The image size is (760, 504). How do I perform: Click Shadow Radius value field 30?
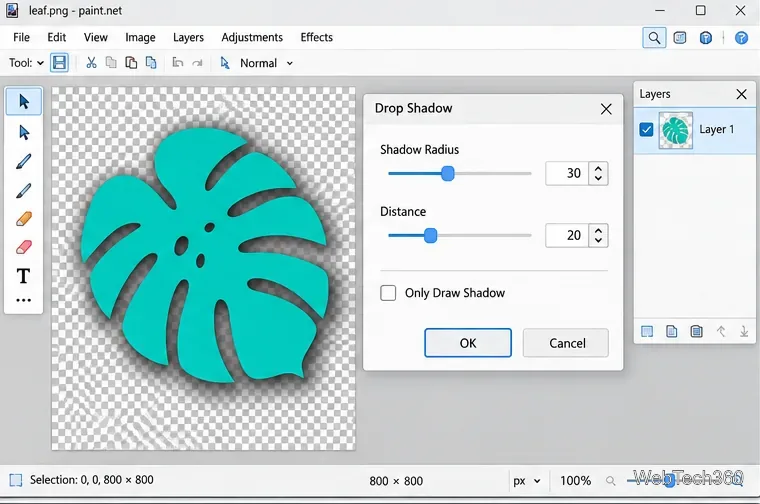[567, 173]
